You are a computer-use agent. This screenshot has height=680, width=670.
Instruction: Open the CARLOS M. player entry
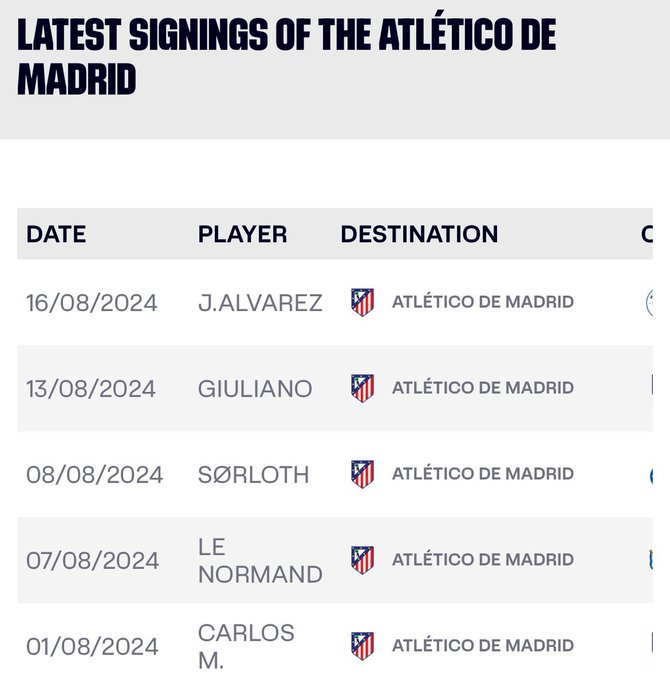click(x=246, y=646)
